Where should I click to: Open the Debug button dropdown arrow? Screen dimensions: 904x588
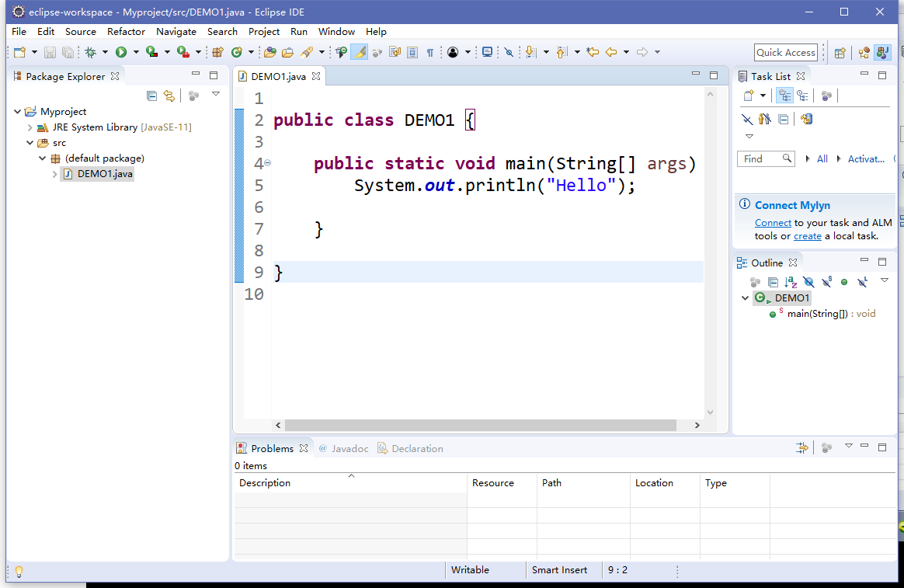point(105,53)
